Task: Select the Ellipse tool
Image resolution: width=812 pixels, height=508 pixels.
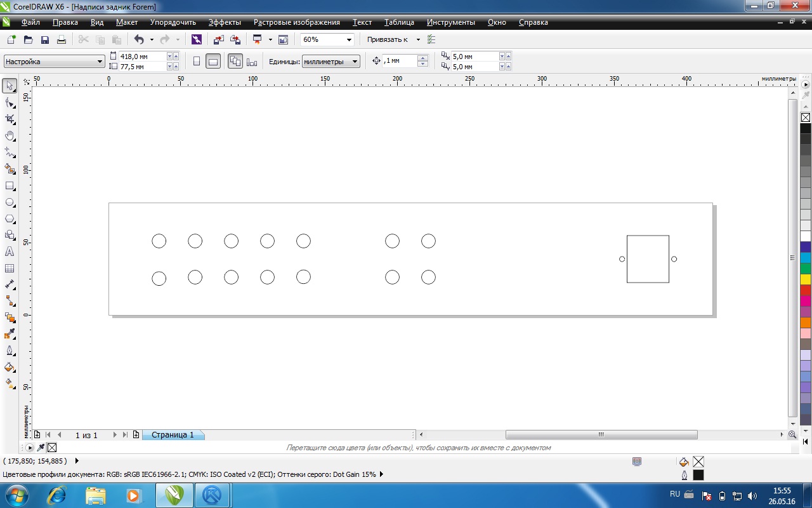Action: (x=10, y=203)
